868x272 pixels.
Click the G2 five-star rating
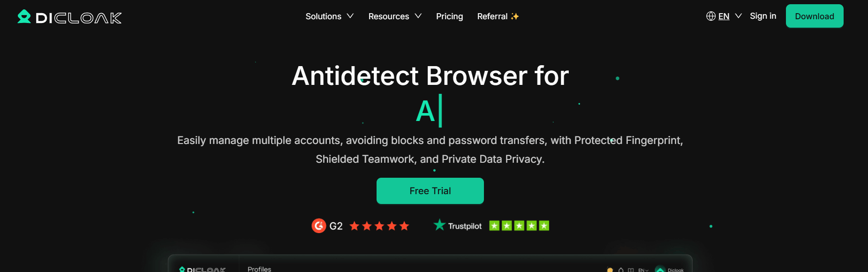click(379, 226)
